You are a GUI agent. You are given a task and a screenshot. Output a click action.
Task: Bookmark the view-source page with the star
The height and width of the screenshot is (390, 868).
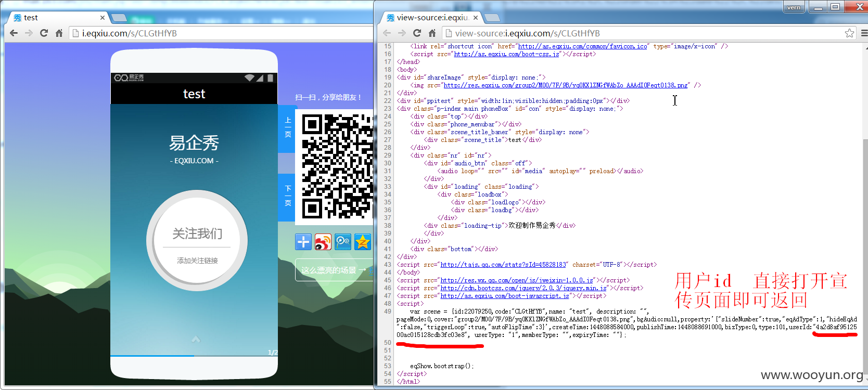[849, 33]
